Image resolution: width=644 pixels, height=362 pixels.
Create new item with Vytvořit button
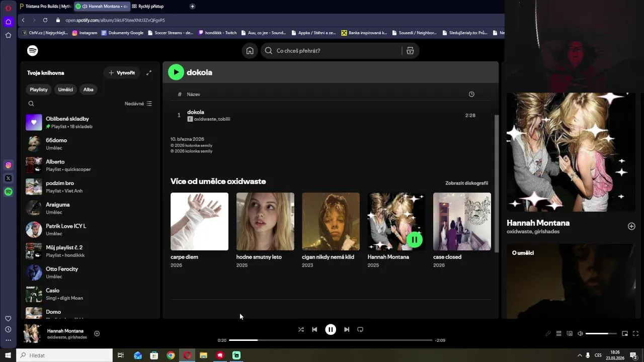[x=122, y=73]
